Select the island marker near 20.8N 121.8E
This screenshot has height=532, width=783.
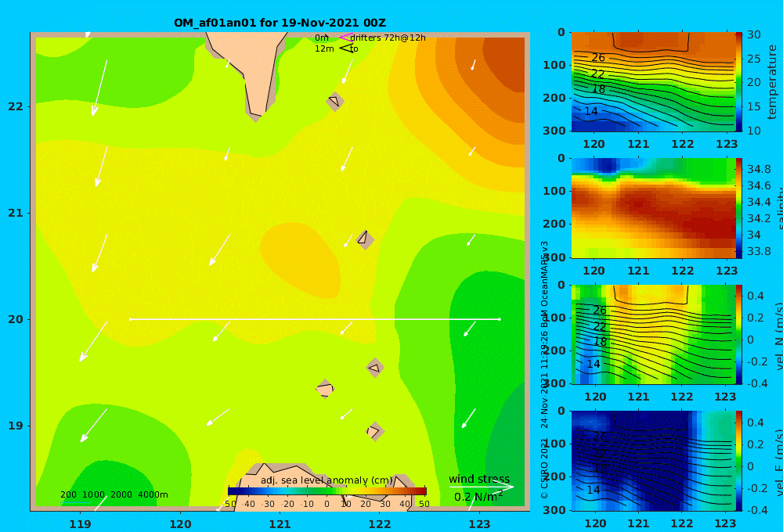click(365, 239)
